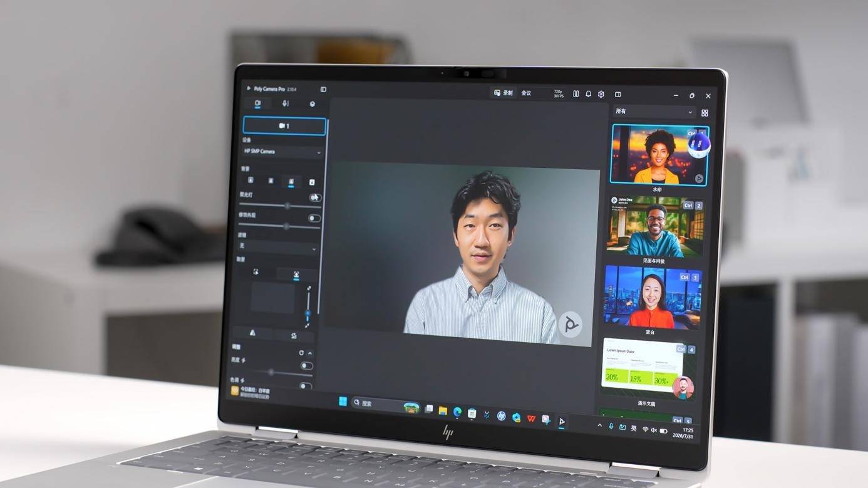This screenshot has width=868, height=488.
Task: Click the Poly Camera Pro taskbar icon
Action: pos(562,422)
